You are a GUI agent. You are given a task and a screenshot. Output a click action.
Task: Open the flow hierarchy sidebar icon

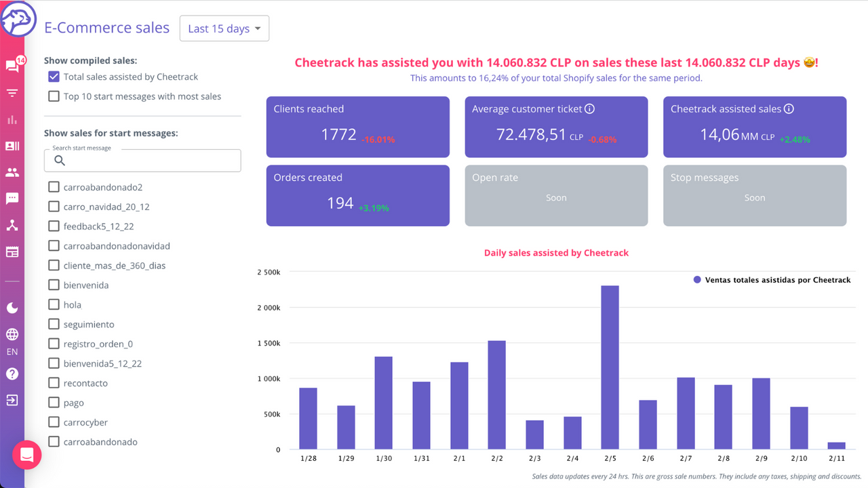[12, 225]
